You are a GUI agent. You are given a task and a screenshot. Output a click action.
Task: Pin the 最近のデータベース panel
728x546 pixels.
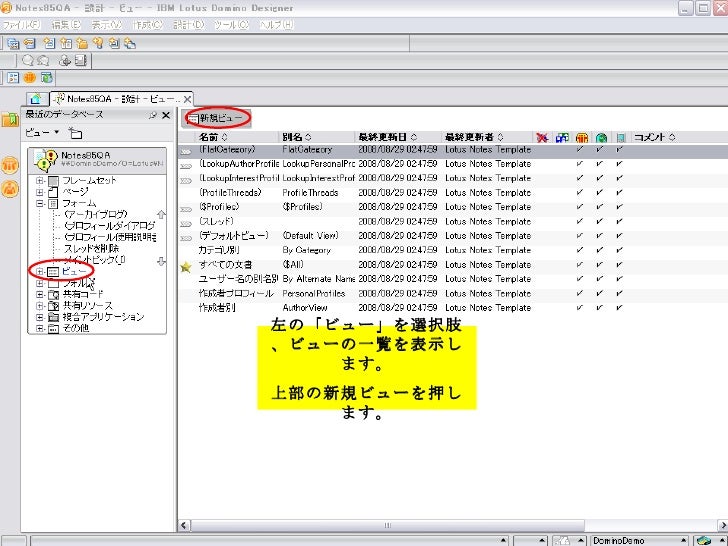[153, 115]
